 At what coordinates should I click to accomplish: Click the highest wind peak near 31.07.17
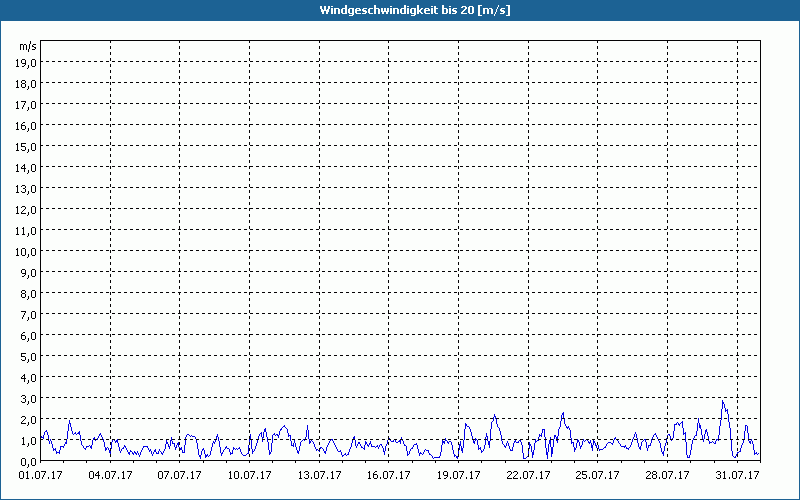723,402
